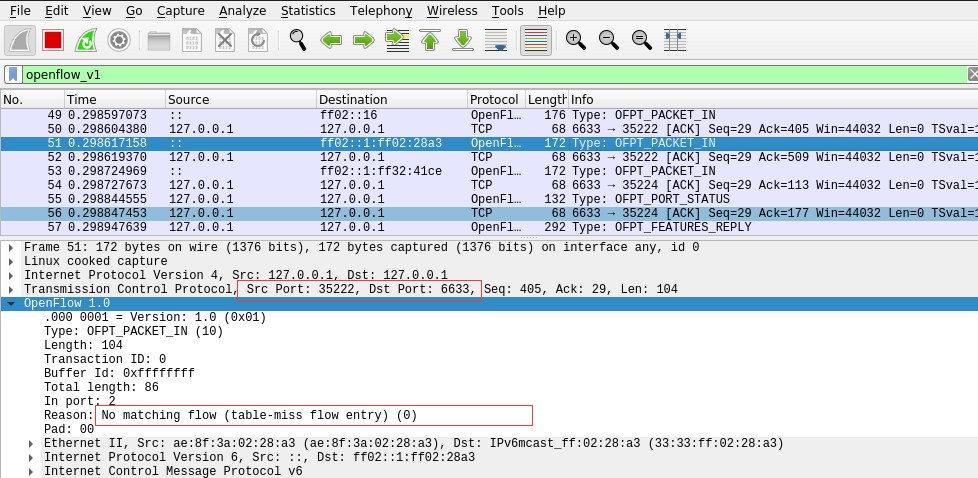
Task: Select packet 55 OFPT_PORT_STATUS row
Action: tap(489, 199)
